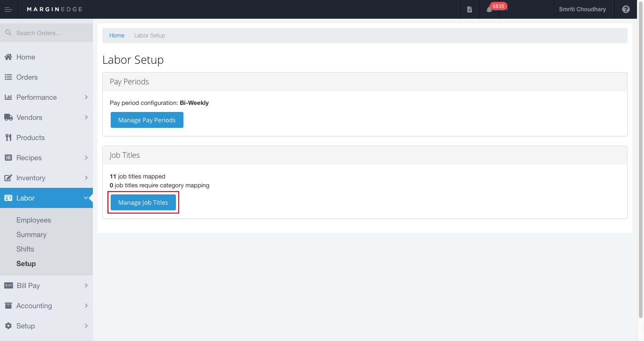
Task: Collapse the sidebar with hamburger icon
Action: [8, 9]
